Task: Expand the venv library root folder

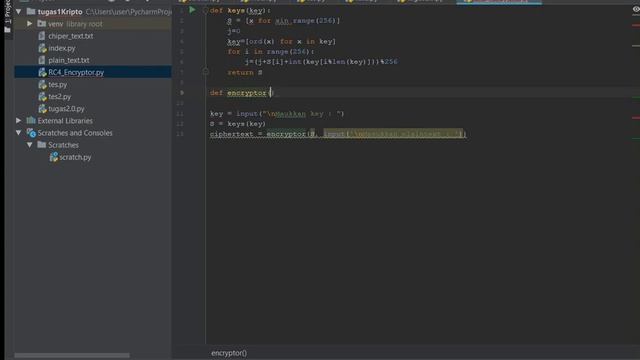Action: (29, 24)
